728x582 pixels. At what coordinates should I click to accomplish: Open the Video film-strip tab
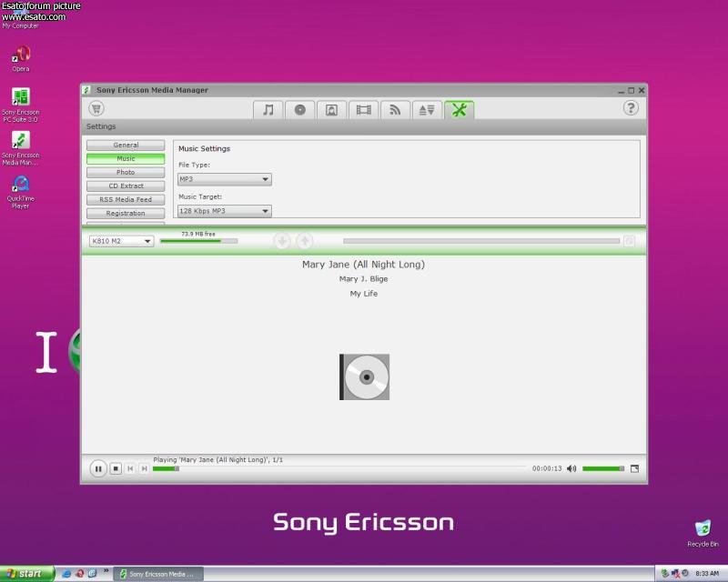click(x=363, y=110)
